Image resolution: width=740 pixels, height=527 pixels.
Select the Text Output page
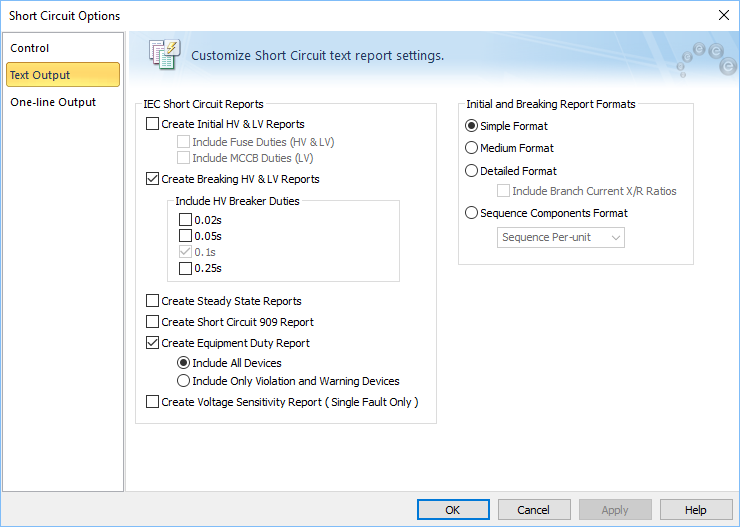coord(63,75)
